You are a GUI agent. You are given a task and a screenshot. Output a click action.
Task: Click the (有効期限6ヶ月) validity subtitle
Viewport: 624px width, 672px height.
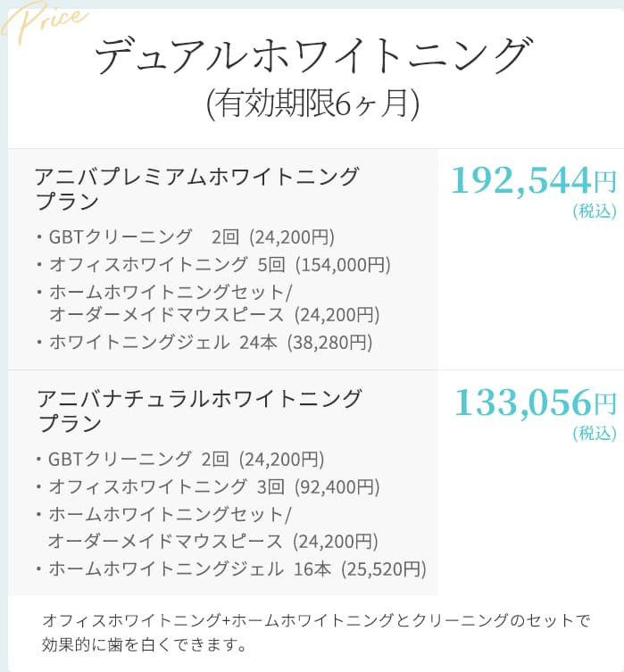point(312,105)
